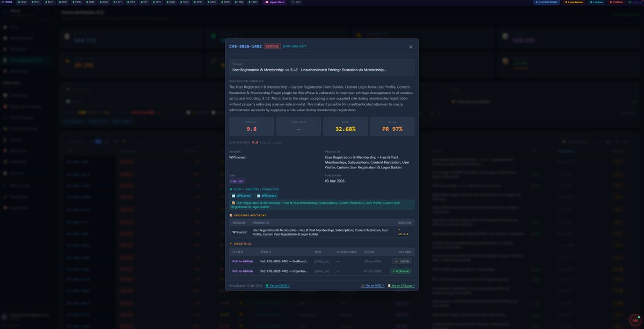Open PoC-in-GitHub source for the 07 mar 2026 exploit
This screenshot has height=329, width=644.
point(243,271)
